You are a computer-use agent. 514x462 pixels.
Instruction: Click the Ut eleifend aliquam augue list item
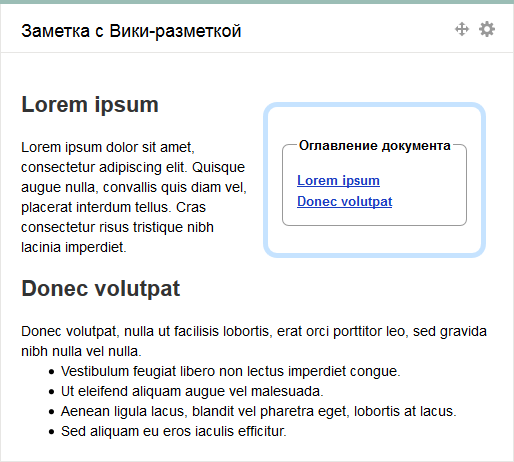(x=192, y=391)
